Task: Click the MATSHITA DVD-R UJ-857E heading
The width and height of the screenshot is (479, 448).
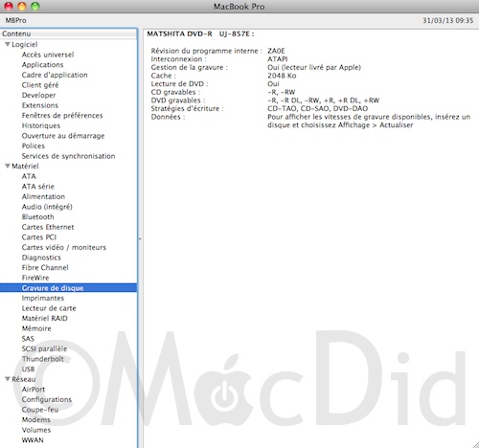Action: [200, 34]
